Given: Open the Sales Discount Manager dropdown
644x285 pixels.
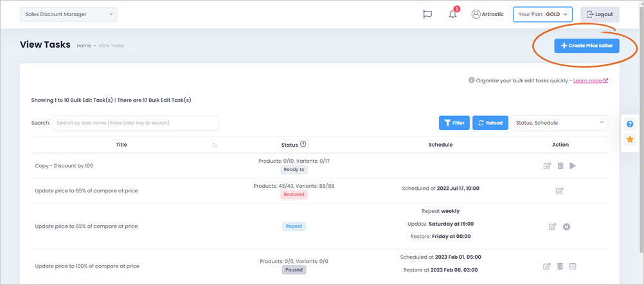Looking at the screenshot, I should pos(69,14).
